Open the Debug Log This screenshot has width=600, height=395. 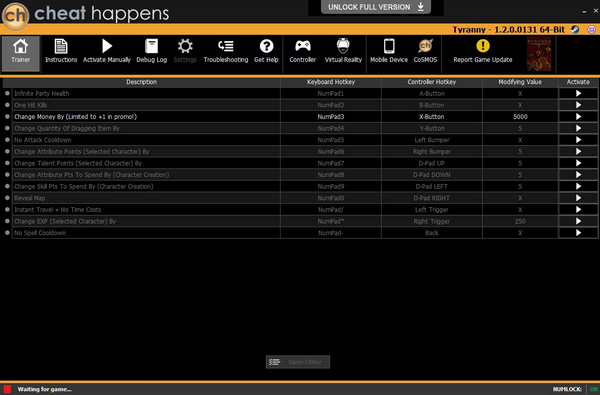pyautogui.click(x=152, y=51)
